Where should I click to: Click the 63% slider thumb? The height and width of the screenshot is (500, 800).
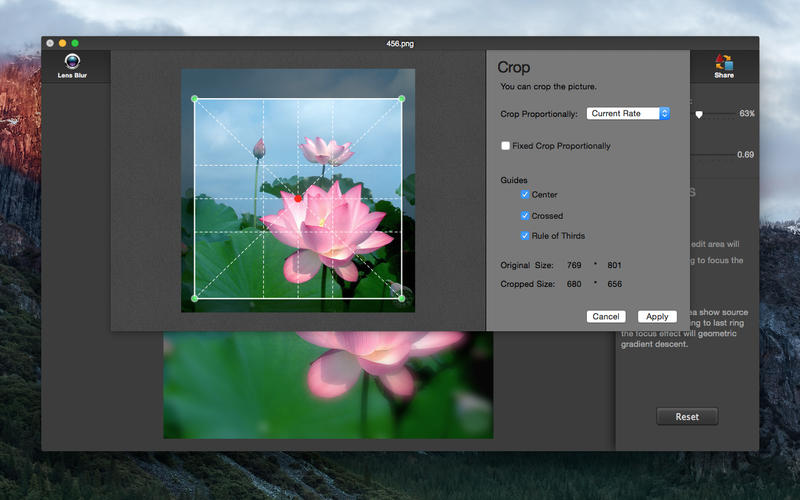(699, 115)
